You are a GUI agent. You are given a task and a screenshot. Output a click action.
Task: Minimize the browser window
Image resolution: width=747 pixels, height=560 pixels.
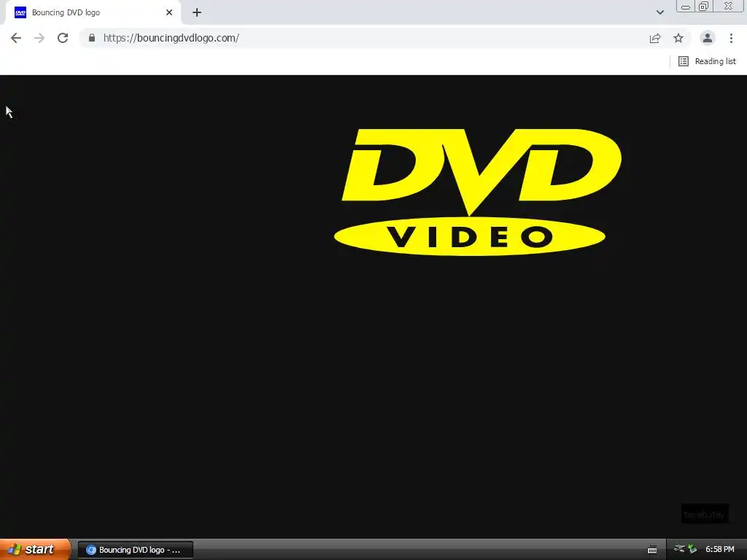(x=686, y=6)
